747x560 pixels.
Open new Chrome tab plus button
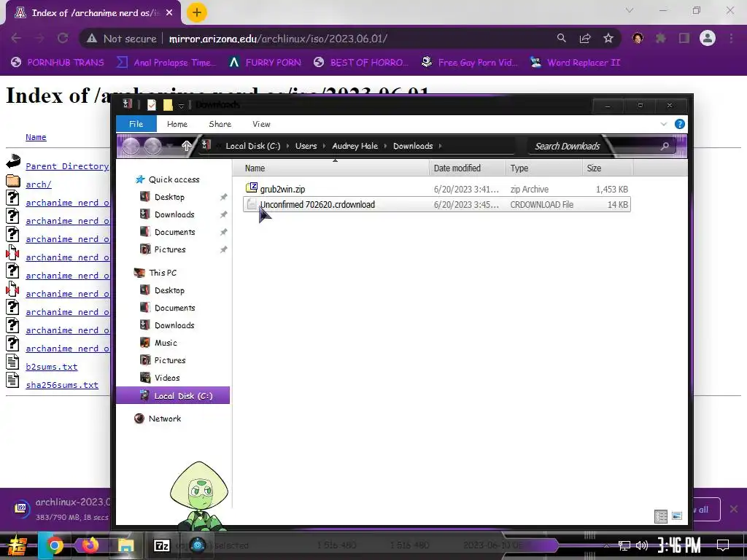(x=197, y=13)
